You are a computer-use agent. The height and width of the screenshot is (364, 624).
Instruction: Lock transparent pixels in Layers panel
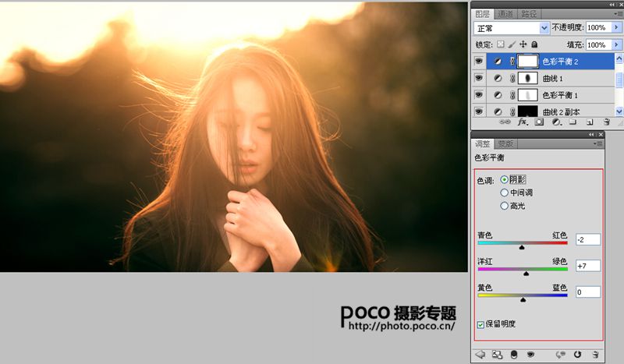pos(501,44)
